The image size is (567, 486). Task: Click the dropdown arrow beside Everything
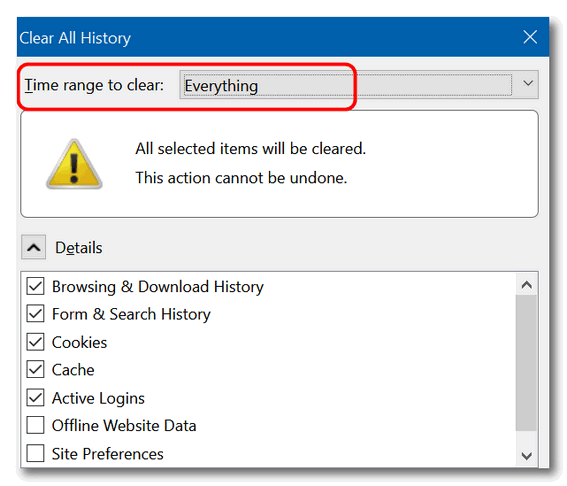coord(528,84)
